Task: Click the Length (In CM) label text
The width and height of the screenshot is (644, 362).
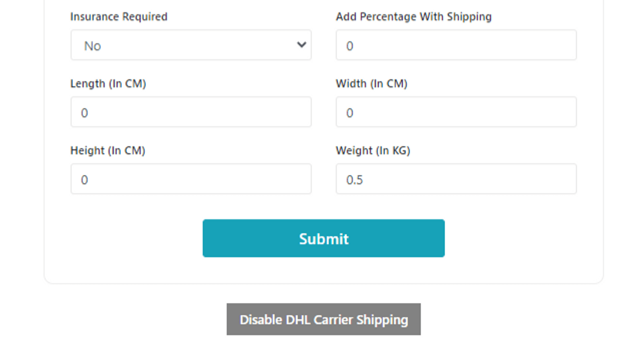Action: [108, 84]
